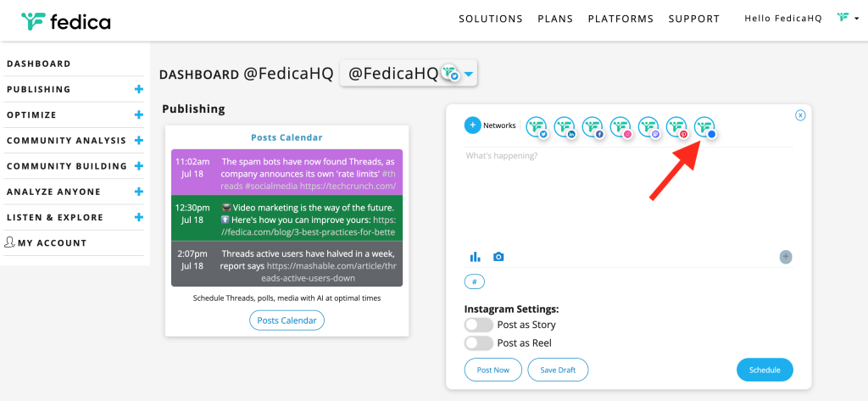This screenshot has width=868, height=401.
Task: Expand the Publishing sidebar section
Action: coord(138,89)
